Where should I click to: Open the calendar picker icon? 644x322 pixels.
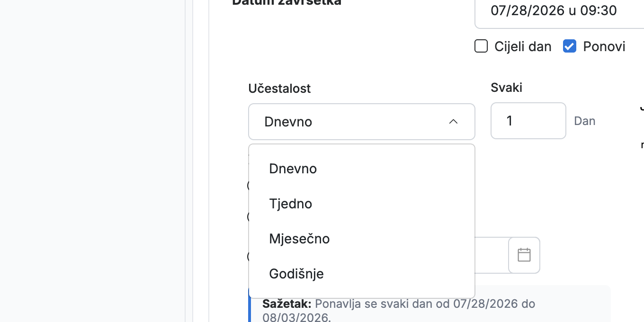524,255
